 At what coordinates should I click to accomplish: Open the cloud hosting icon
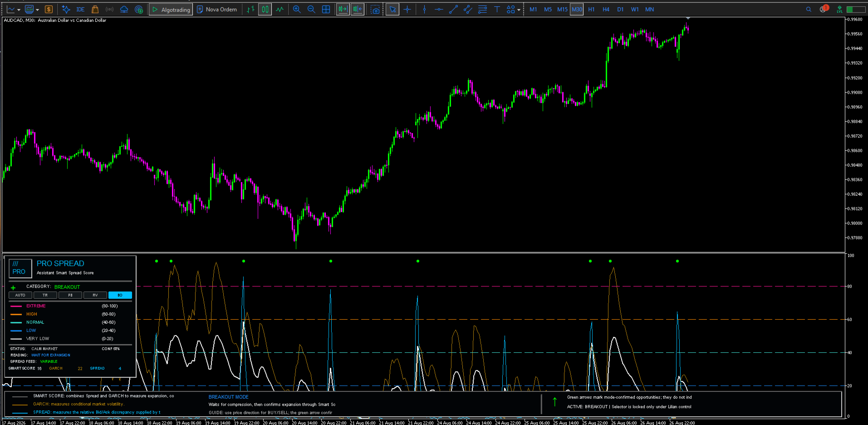124,10
